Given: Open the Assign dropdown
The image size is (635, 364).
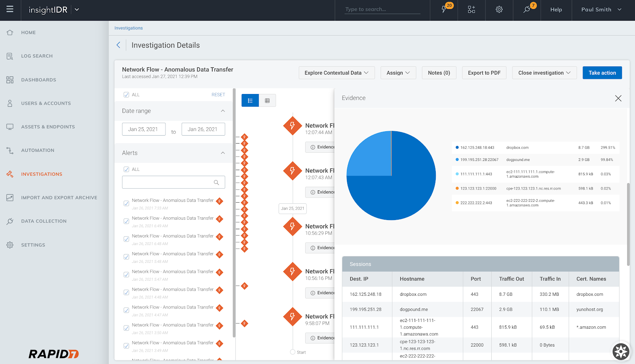Looking at the screenshot, I should point(398,73).
